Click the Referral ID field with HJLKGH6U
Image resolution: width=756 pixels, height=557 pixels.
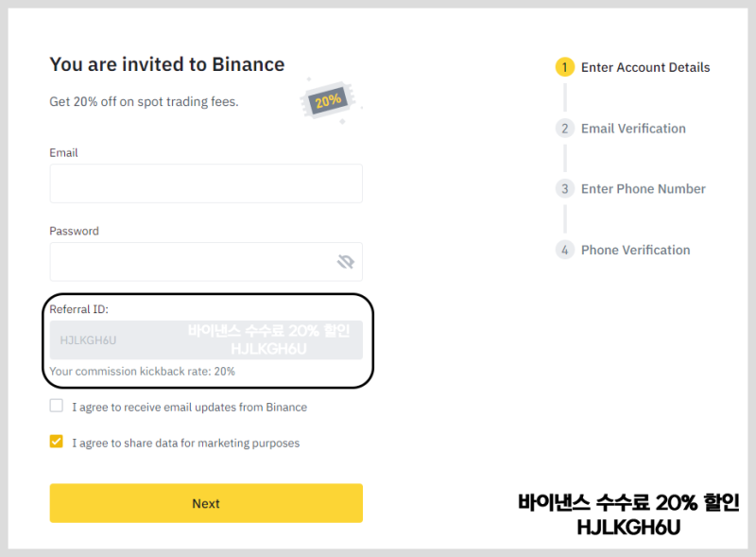(206, 339)
